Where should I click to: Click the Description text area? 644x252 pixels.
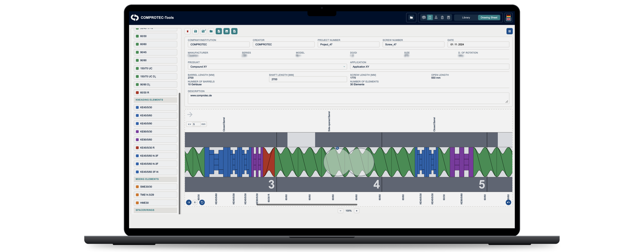[x=348, y=98]
